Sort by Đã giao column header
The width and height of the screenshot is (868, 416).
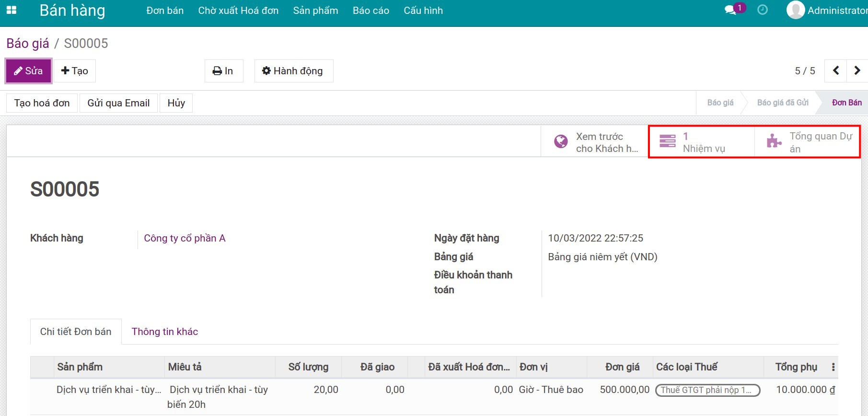coord(375,367)
